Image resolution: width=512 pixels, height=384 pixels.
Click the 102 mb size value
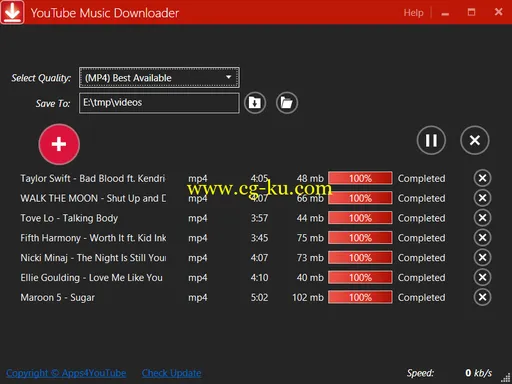click(308, 297)
